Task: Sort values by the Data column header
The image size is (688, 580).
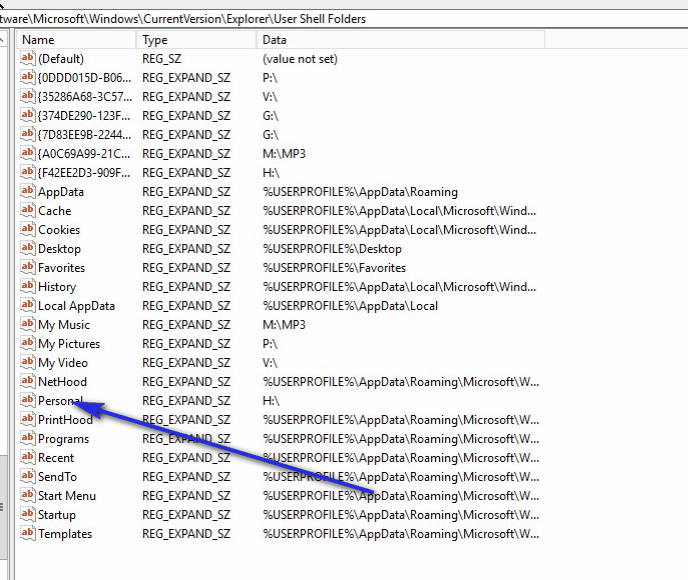Action: [x=400, y=40]
